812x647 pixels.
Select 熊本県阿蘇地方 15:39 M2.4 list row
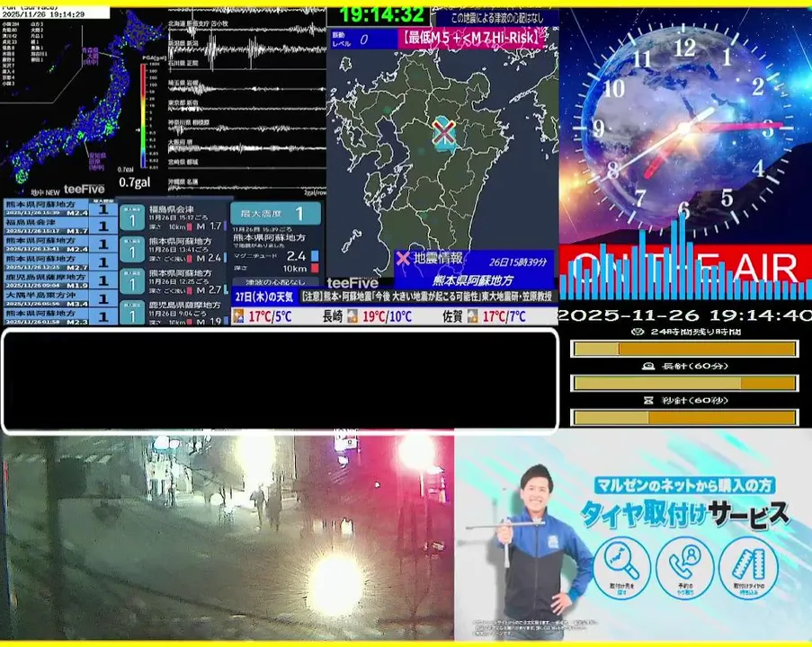tap(60, 208)
